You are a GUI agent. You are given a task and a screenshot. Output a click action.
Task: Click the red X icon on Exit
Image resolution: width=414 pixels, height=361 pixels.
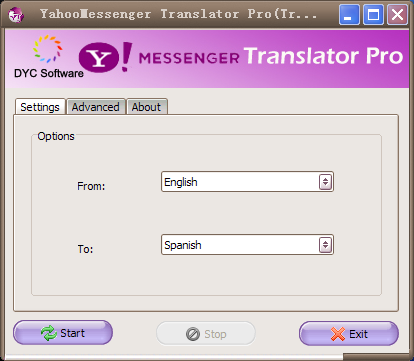coord(338,334)
